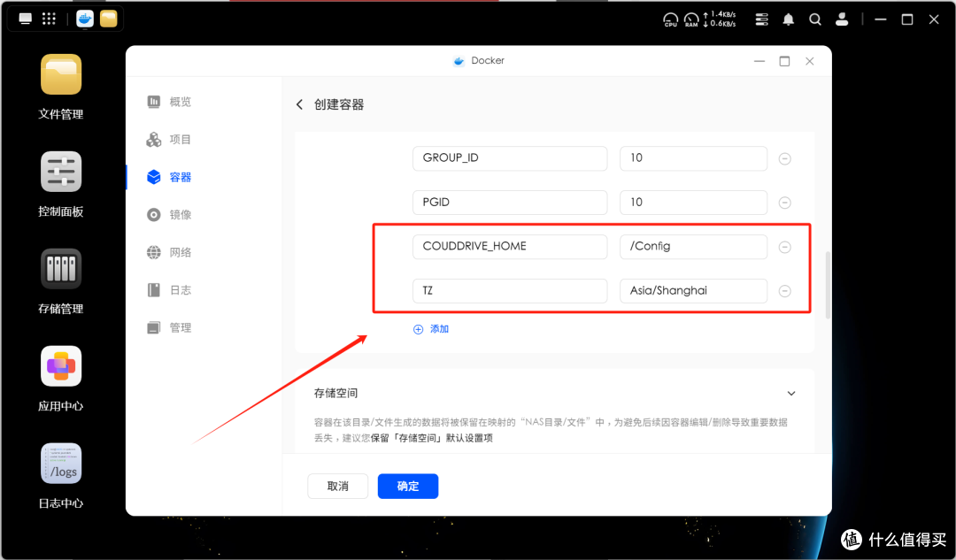Click the 取消 button

coord(338,487)
